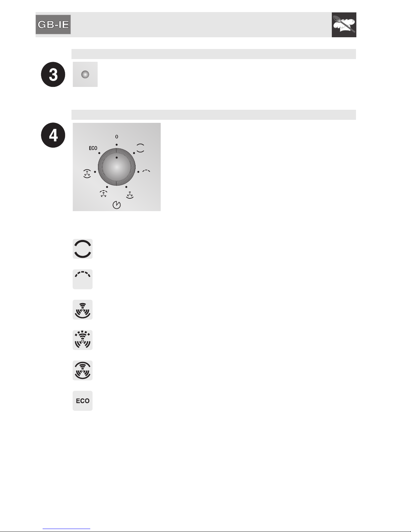Click the 0 off position above the knob
This screenshot has width=411, height=532.
[117, 137]
